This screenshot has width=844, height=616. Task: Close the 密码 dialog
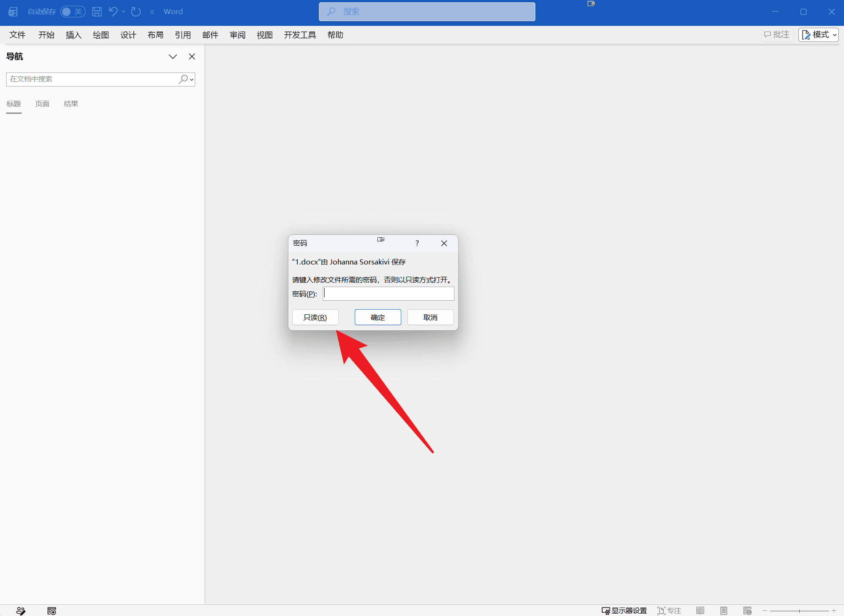pos(444,243)
